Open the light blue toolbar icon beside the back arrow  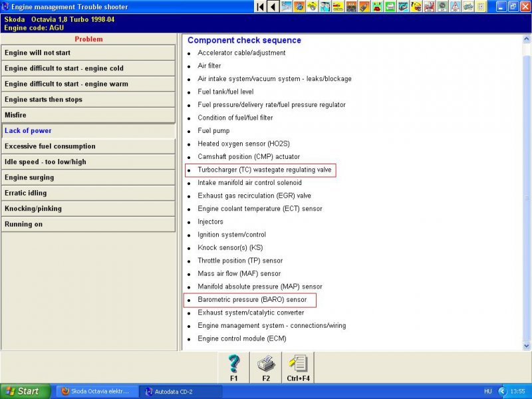286,7
